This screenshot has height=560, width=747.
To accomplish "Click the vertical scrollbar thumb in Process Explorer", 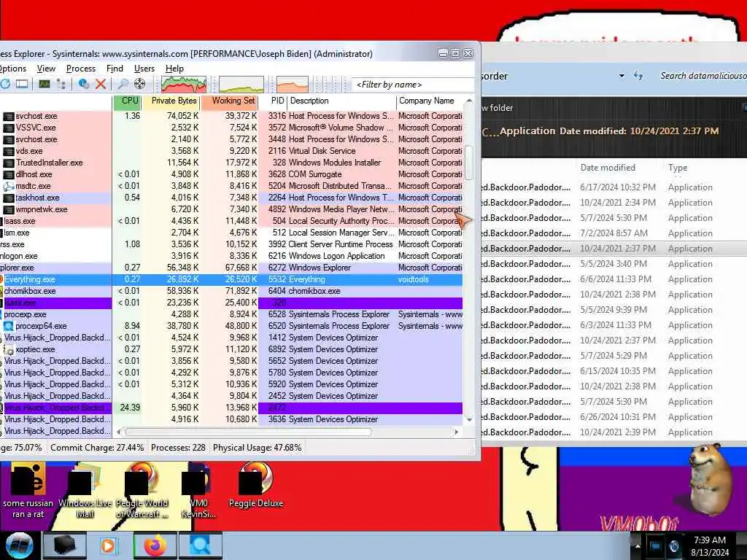I will pyautogui.click(x=469, y=163).
